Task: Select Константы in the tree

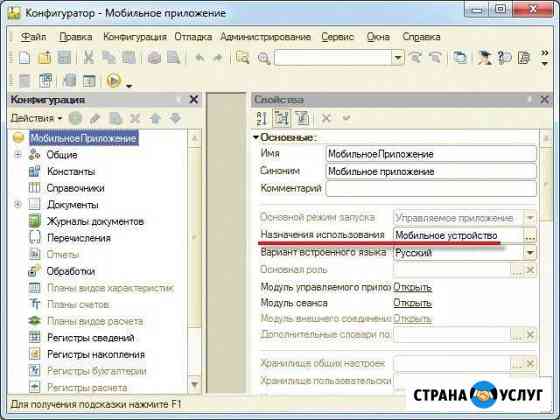Action: click(71, 171)
